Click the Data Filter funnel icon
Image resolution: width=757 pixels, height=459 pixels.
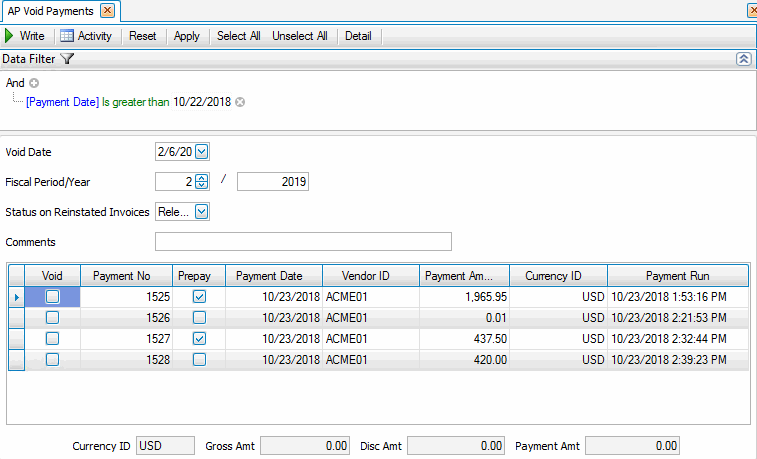[x=67, y=59]
